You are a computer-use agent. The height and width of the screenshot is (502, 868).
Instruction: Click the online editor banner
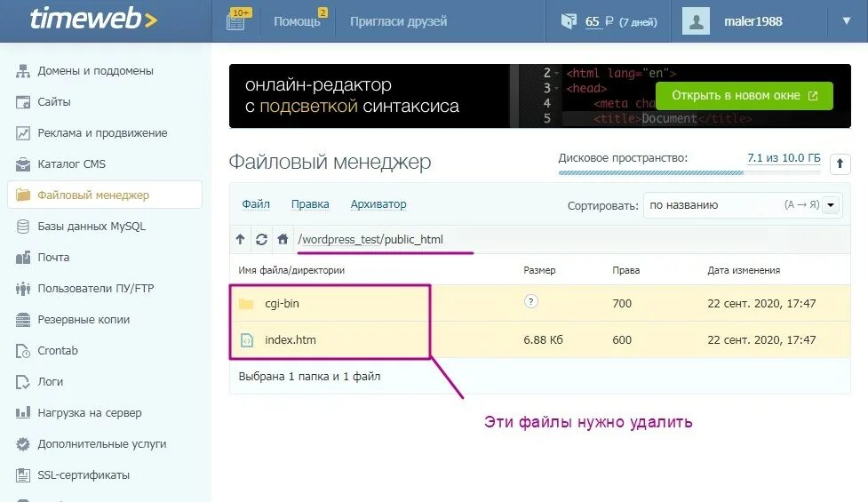point(540,96)
